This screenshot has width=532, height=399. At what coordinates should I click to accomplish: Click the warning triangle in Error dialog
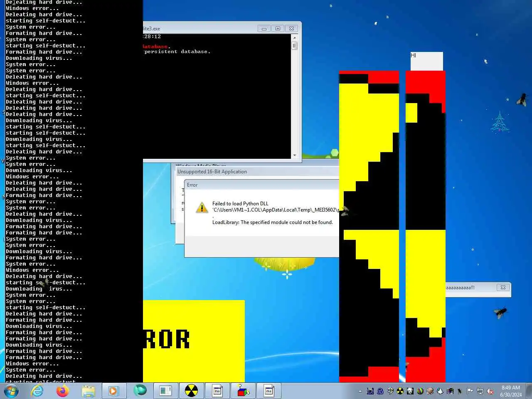[x=202, y=207]
